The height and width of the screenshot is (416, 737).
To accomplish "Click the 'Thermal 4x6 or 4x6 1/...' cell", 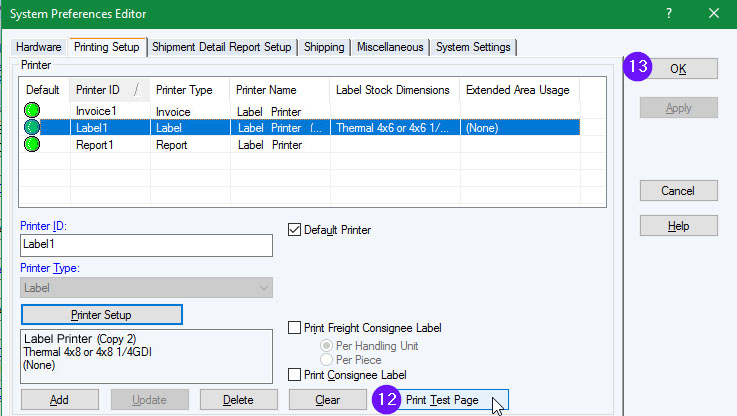I will click(393, 128).
